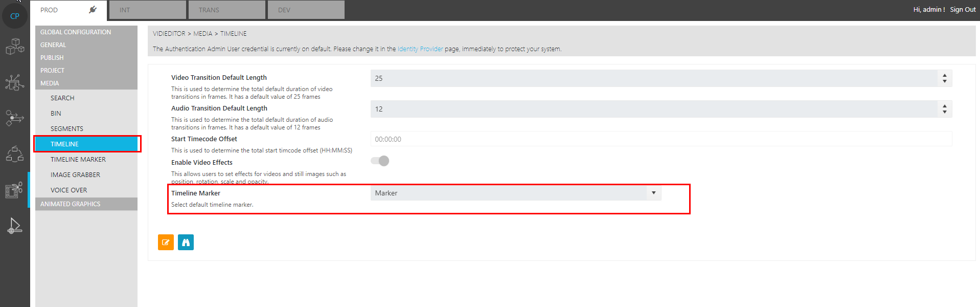Toggle the Enable Video Effects switch
This screenshot has height=307, width=980.
(x=380, y=161)
